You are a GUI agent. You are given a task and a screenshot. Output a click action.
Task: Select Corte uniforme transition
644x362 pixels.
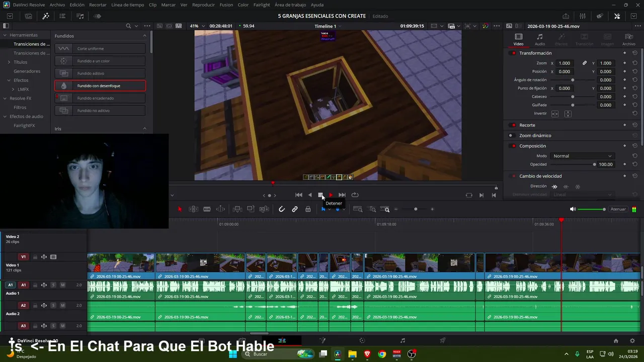(100, 49)
